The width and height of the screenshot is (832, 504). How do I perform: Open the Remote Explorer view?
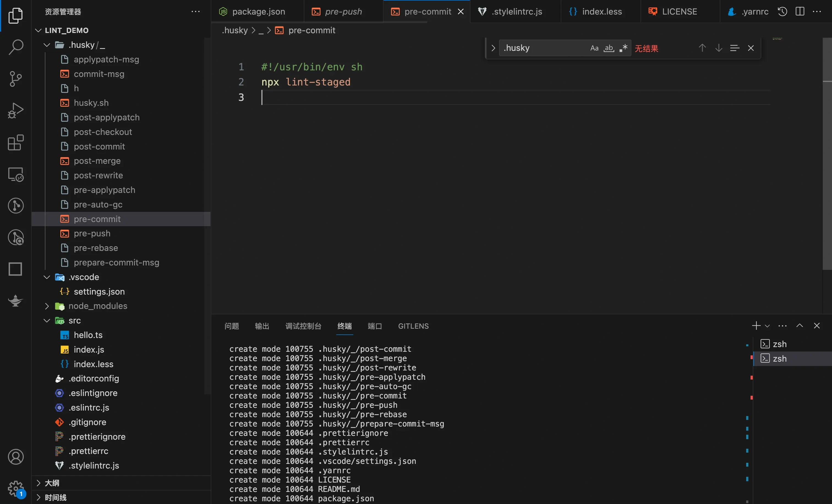click(15, 175)
